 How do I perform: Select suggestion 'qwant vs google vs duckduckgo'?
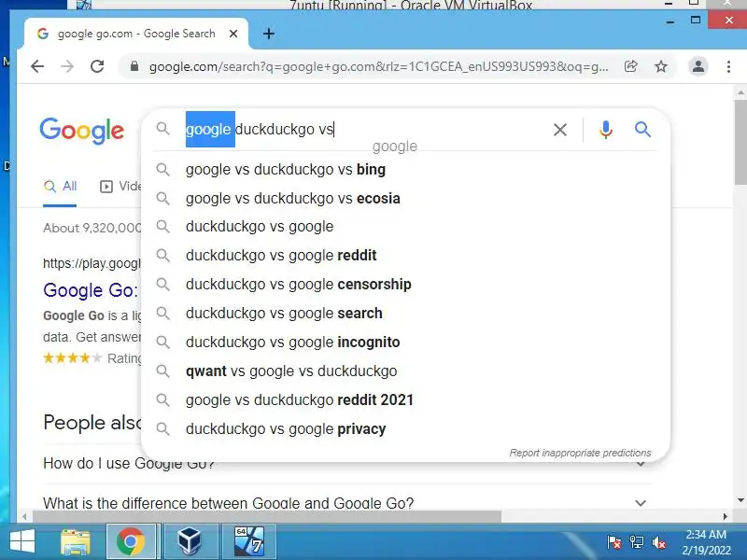(x=406, y=371)
